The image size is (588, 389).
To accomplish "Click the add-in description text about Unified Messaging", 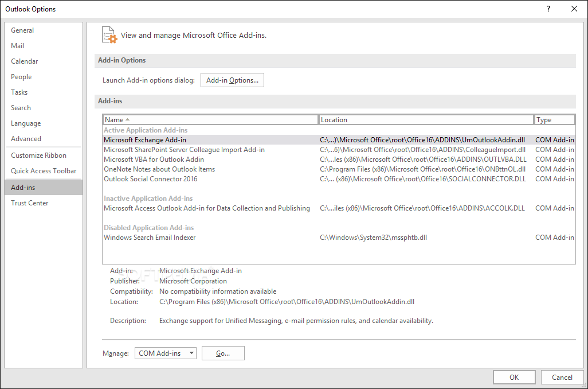I will point(296,321).
